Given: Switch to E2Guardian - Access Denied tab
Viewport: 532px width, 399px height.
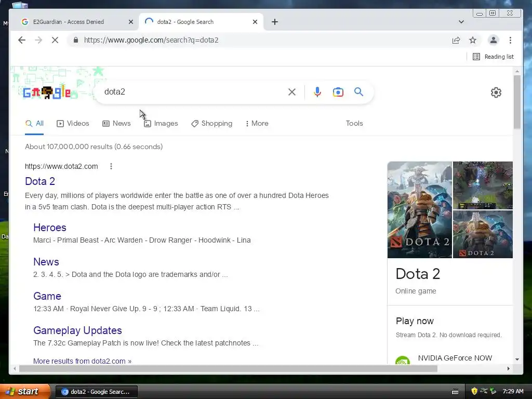Looking at the screenshot, I should (74, 22).
